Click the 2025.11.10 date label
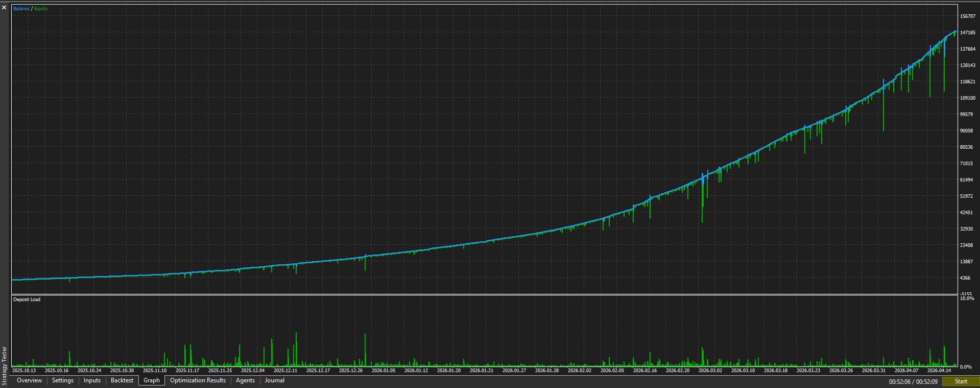The height and width of the screenshot is (388, 980). click(x=155, y=371)
